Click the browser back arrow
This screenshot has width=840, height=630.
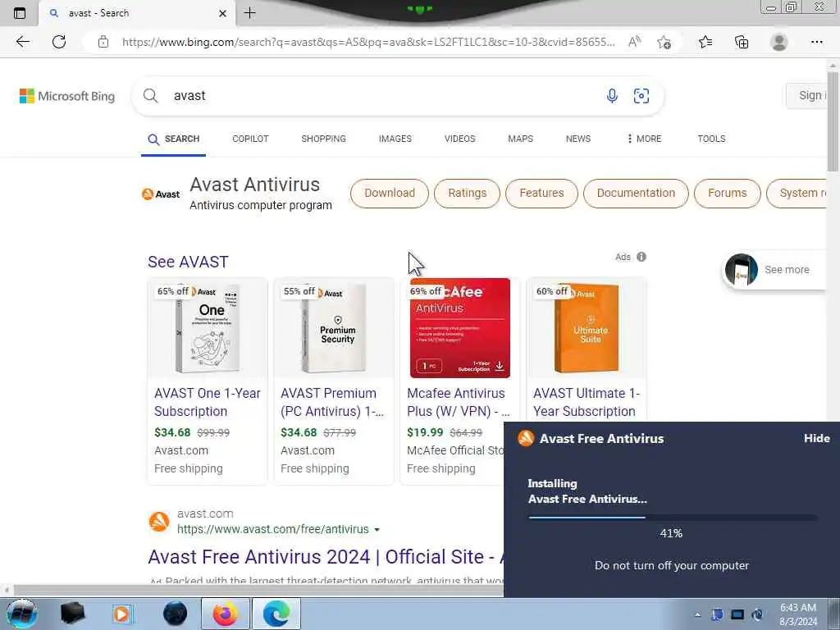(x=22, y=42)
